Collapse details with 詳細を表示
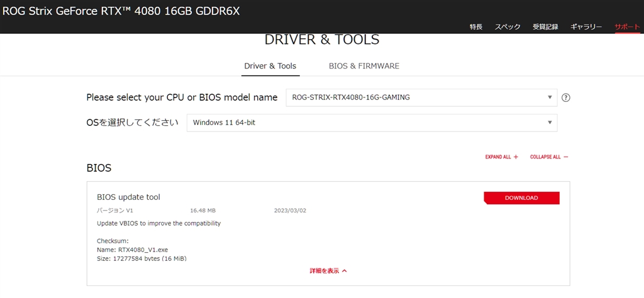The image size is (644, 298). (328, 271)
